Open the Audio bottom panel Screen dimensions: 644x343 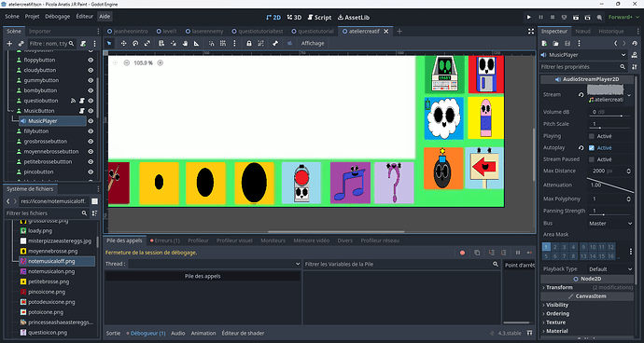pyautogui.click(x=178, y=333)
